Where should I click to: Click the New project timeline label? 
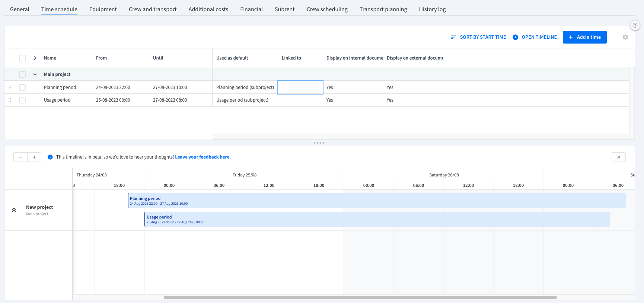click(39, 207)
